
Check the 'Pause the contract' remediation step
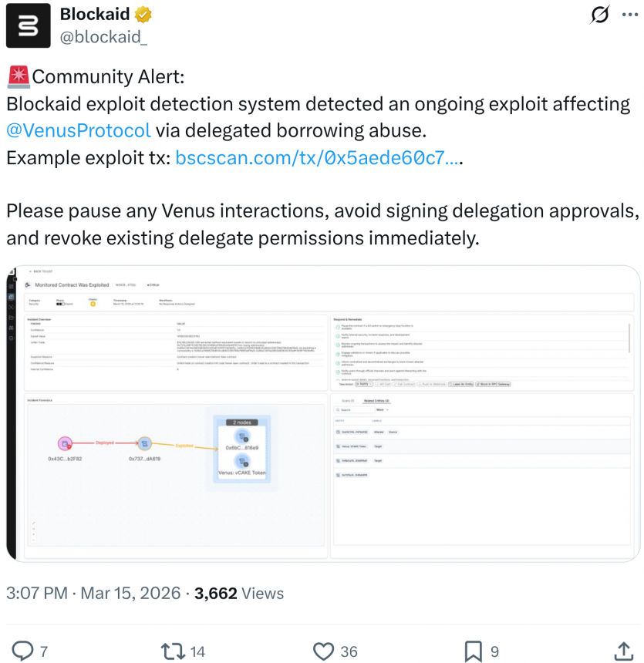337,327
